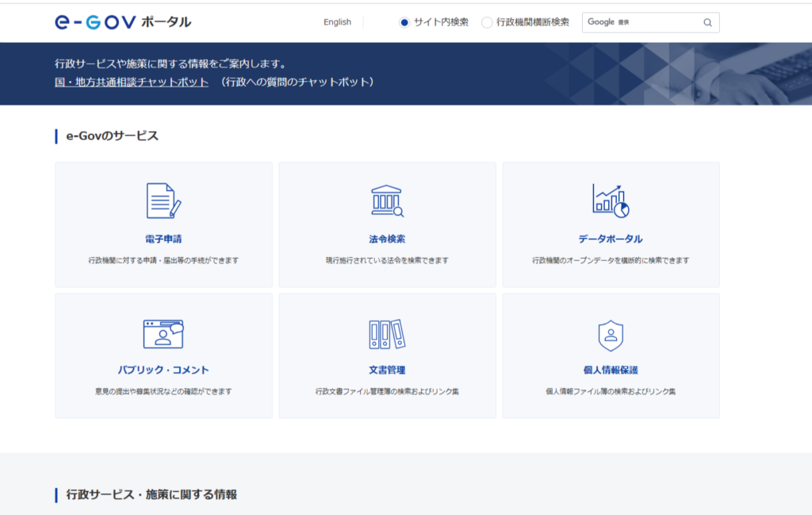Open the 電子申請 title link
Screen dimensions: 812x515
(x=163, y=239)
